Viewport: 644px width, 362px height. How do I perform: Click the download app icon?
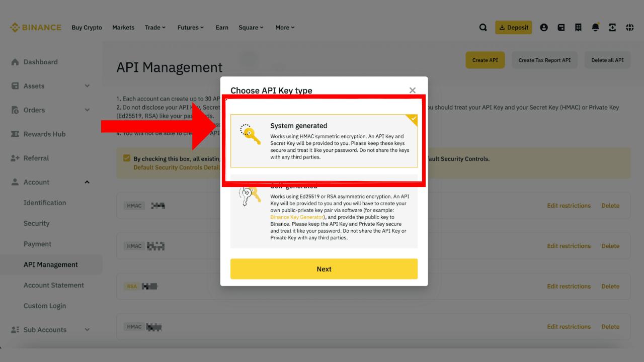point(612,28)
